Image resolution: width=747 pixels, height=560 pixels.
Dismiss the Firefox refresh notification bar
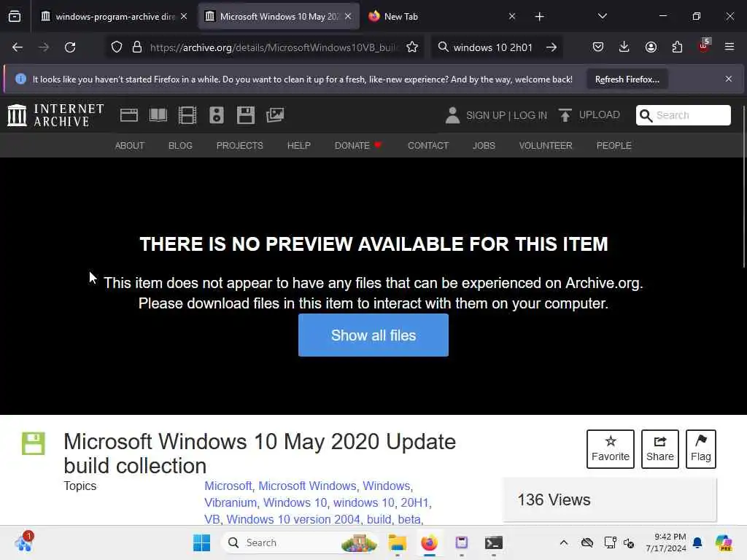coord(729,79)
